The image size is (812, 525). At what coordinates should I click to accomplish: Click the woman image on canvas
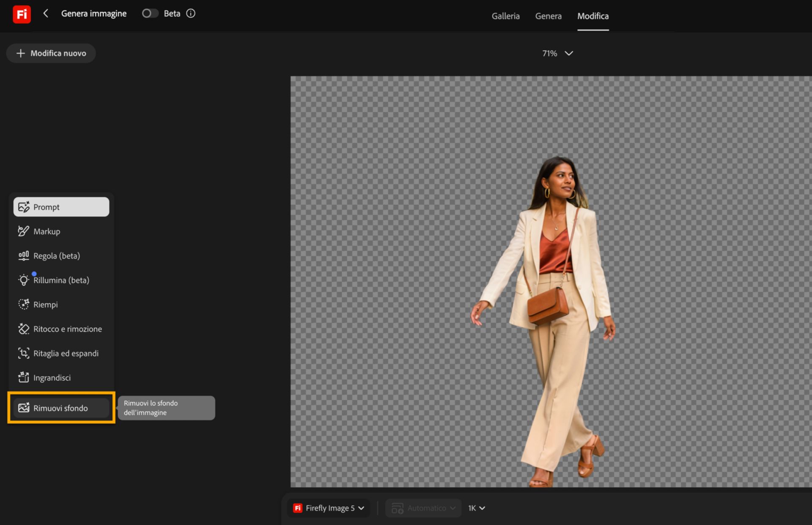[546, 322]
